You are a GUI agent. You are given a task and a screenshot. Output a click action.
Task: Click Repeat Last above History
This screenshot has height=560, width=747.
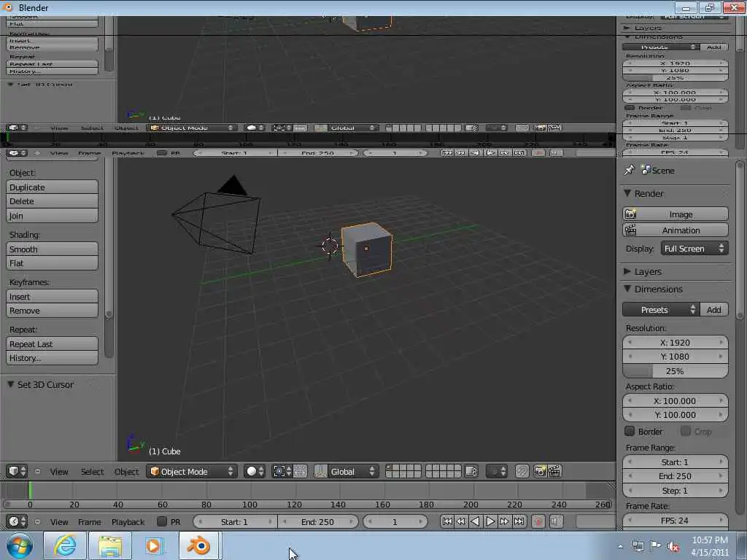point(52,344)
